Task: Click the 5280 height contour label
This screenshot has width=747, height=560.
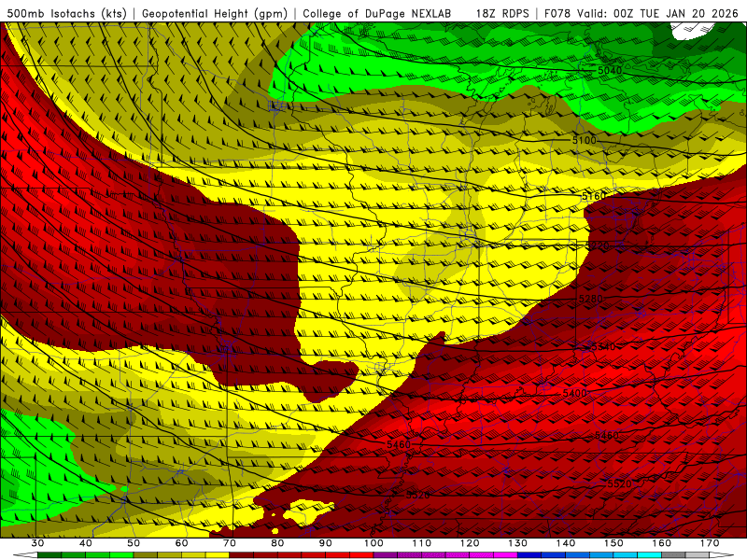Action: (x=590, y=299)
